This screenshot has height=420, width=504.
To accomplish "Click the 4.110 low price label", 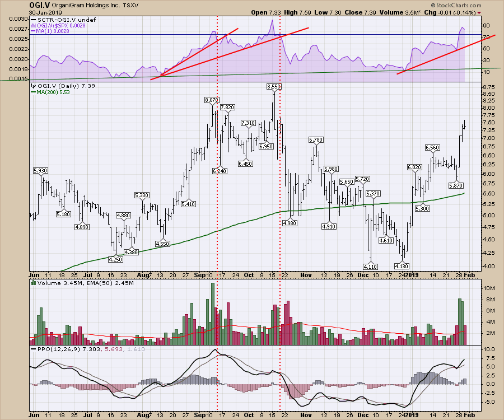I will 371,267.
